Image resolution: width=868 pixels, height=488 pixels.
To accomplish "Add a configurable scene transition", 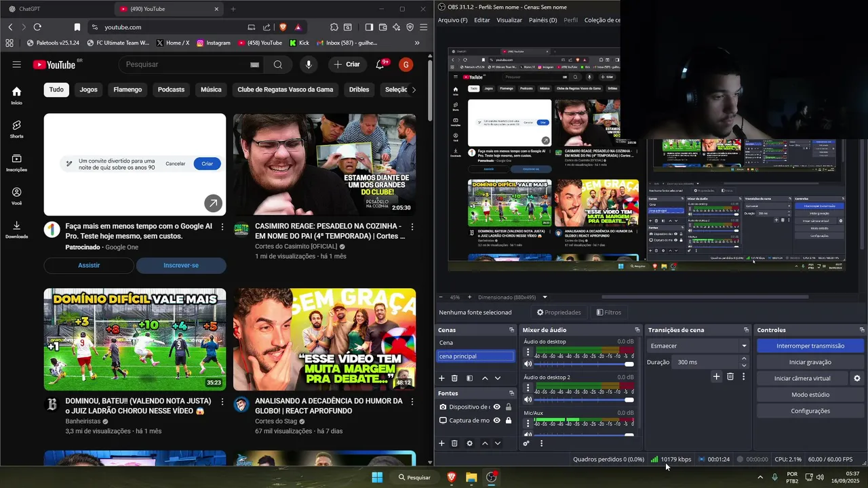I will pyautogui.click(x=716, y=376).
